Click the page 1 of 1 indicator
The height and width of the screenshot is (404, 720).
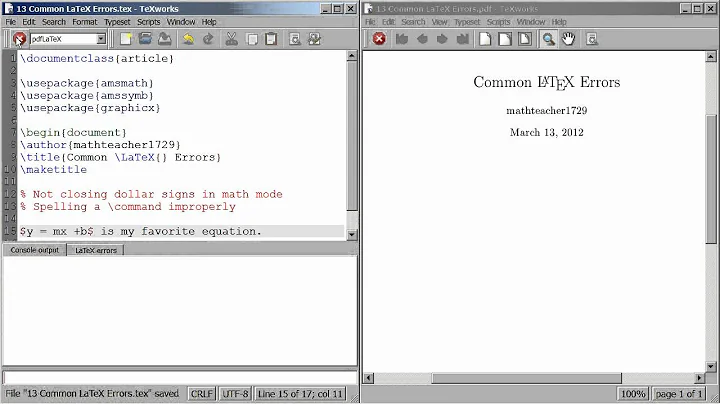tap(679, 395)
